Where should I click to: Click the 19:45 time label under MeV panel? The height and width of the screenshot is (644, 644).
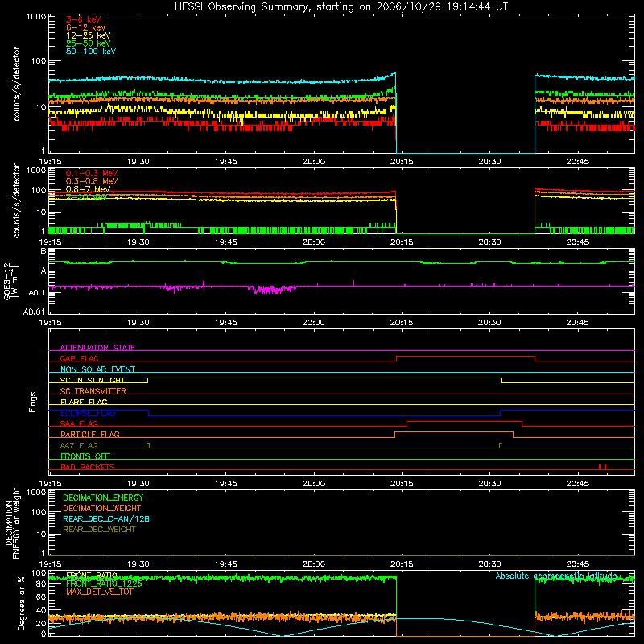pyautogui.click(x=226, y=242)
